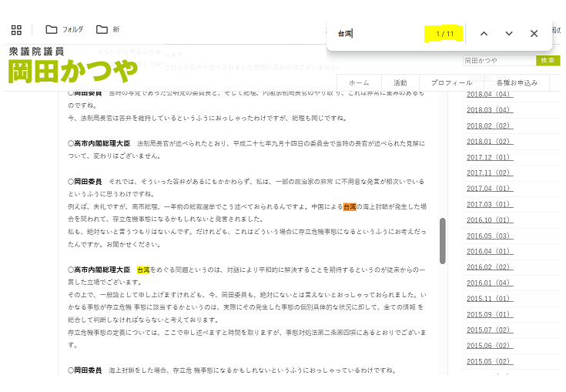Click the site search box

pos(497,60)
